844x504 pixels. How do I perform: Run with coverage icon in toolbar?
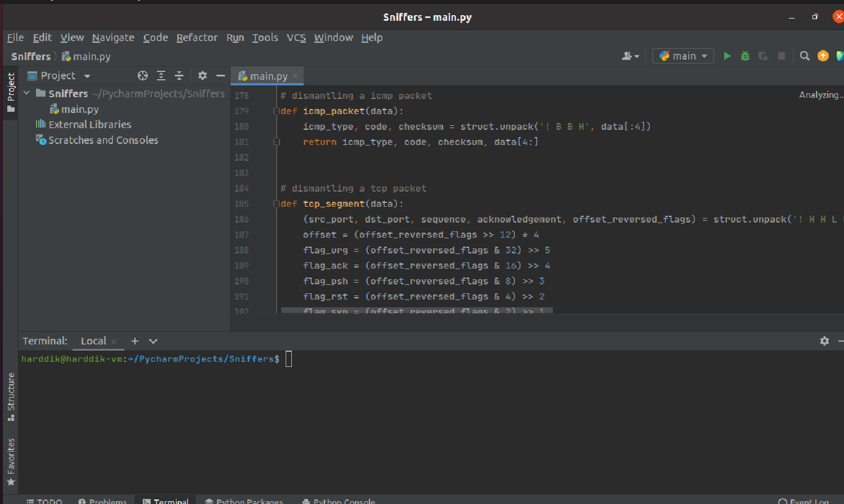(x=763, y=56)
